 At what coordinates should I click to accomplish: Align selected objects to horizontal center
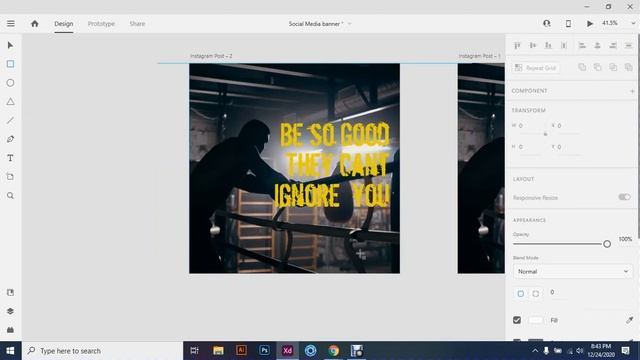coord(598,45)
